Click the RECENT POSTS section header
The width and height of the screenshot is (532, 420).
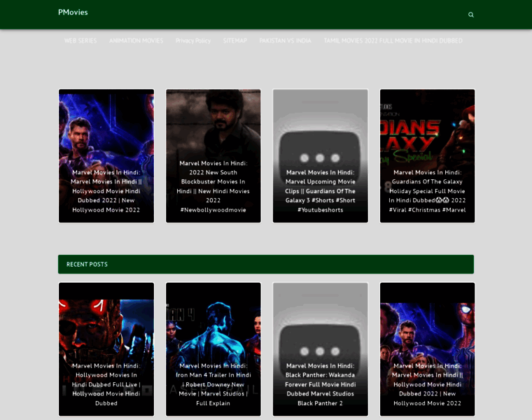coord(266,265)
